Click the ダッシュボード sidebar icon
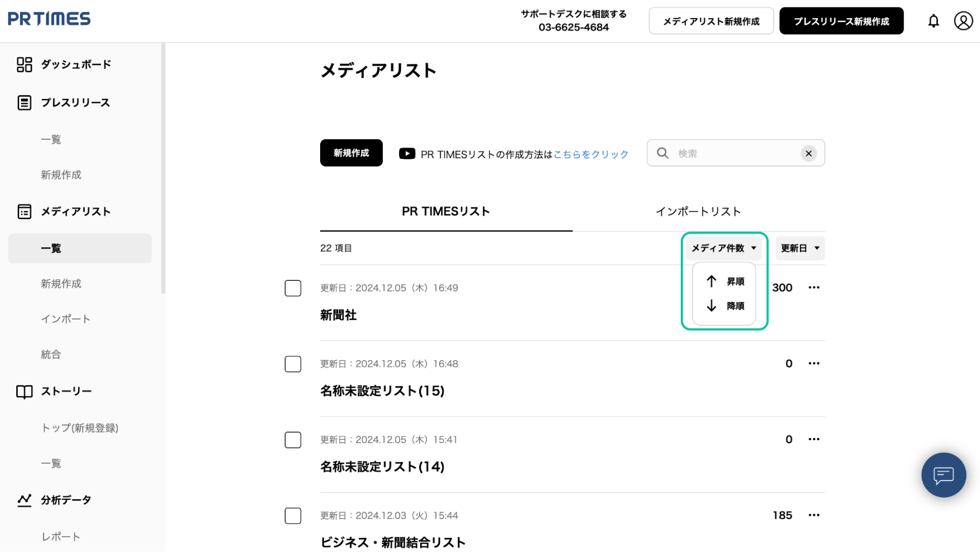This screenshot has width=980, height=552. (25, 65)
